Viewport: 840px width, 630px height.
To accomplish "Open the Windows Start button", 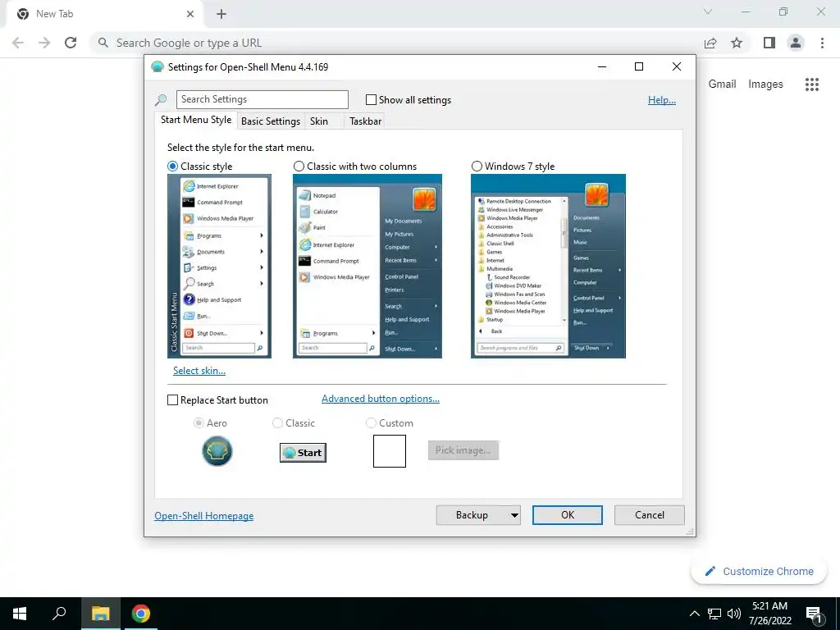I will [20, 614].
